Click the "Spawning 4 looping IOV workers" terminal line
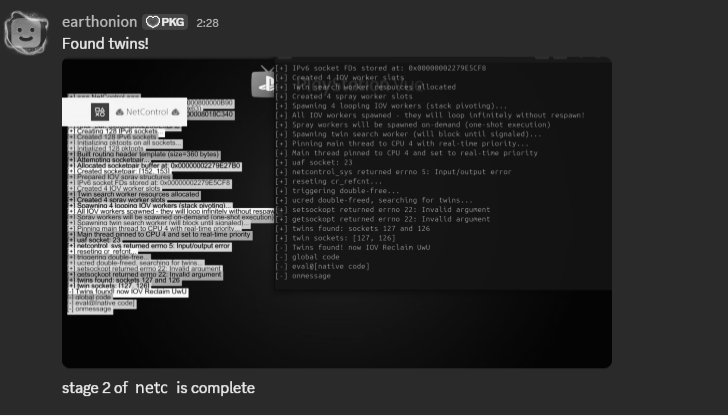 391,106
